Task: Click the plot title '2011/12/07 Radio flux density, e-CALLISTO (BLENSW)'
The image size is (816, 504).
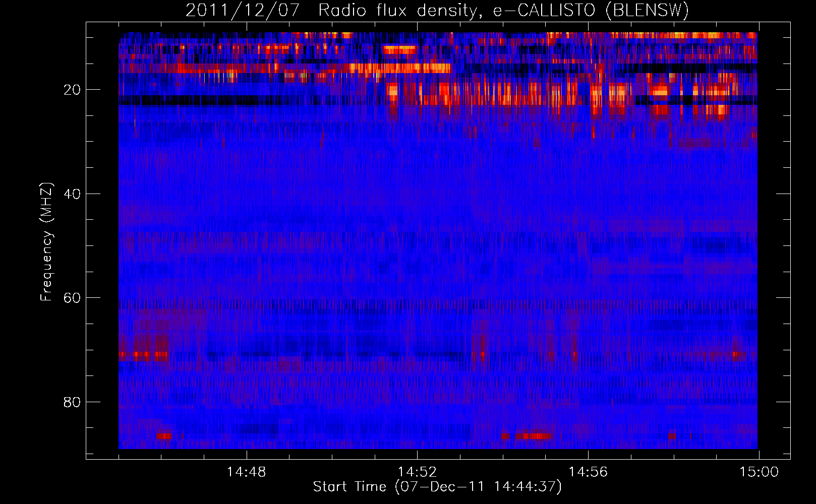Action: (437, 11)
